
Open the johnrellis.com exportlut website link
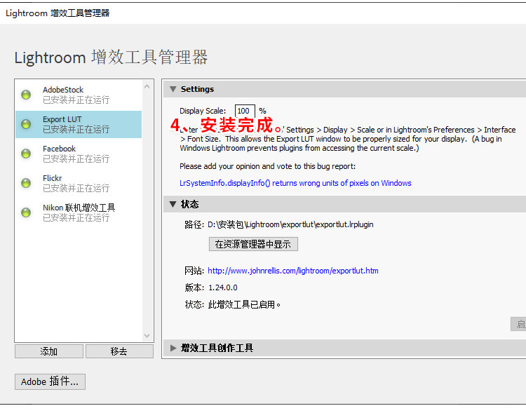tap(293, 271)
